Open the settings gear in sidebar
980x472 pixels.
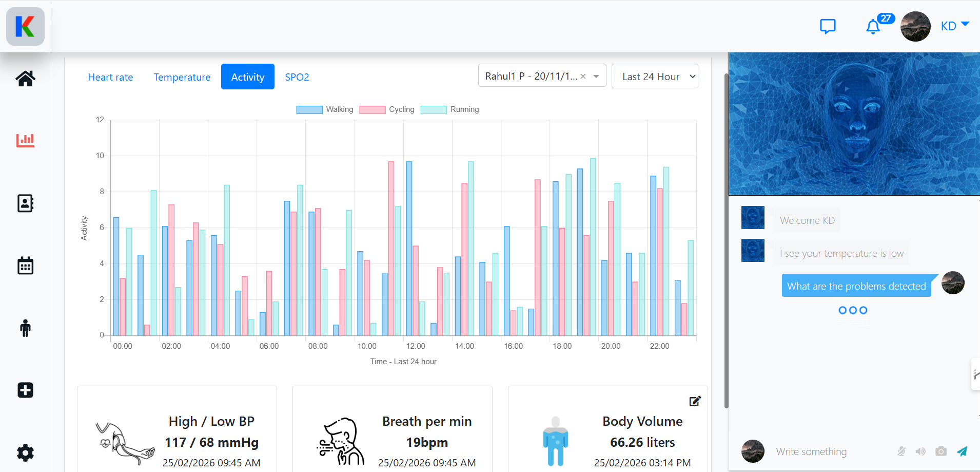(x=25, y=452)
